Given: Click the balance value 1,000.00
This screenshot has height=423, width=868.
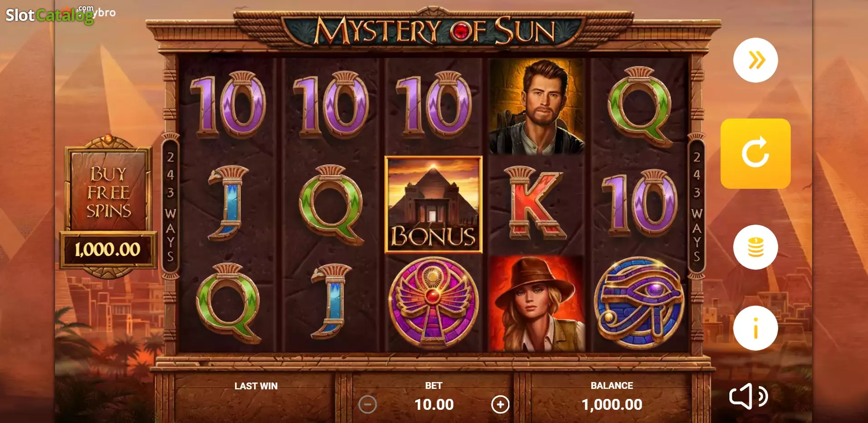Looking at the screenshot, I should coord(612,404).
